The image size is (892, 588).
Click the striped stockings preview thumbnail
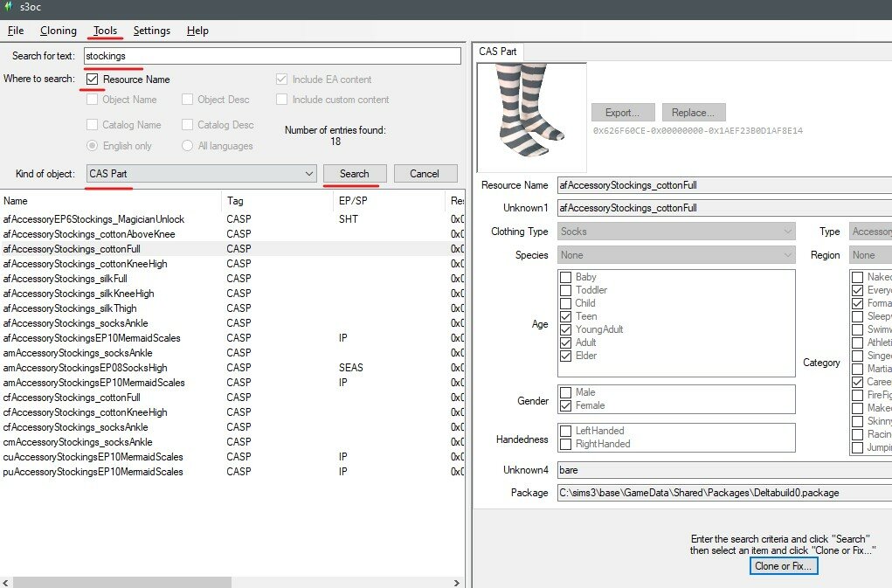(x=531, y=116)
